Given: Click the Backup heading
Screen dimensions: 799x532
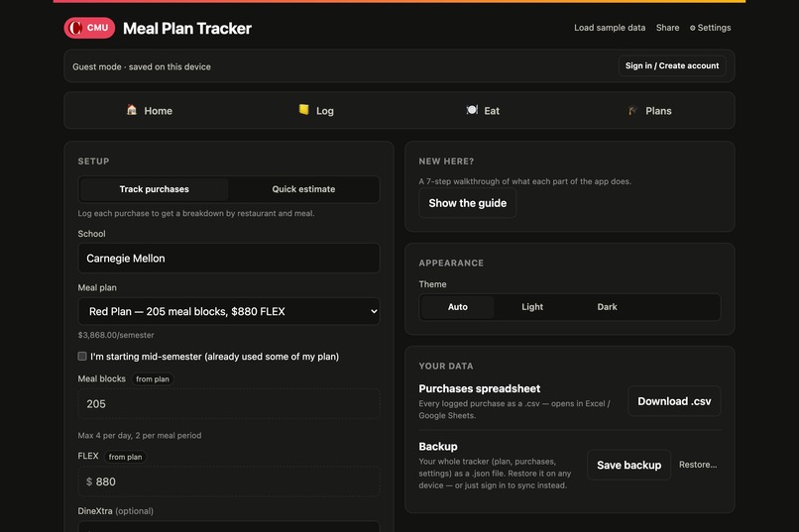Looking at the screenshot, I should click(x=438, y=447).
